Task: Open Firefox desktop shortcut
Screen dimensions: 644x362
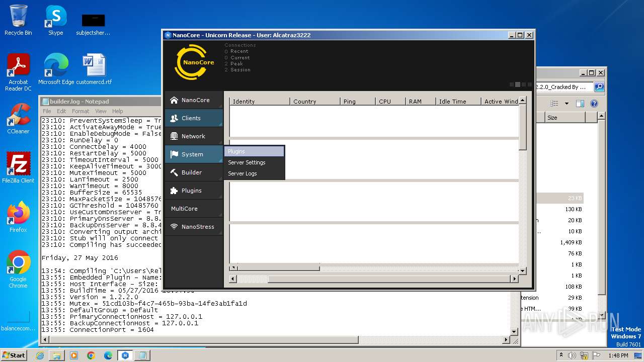Action: [x=18, y=217]
